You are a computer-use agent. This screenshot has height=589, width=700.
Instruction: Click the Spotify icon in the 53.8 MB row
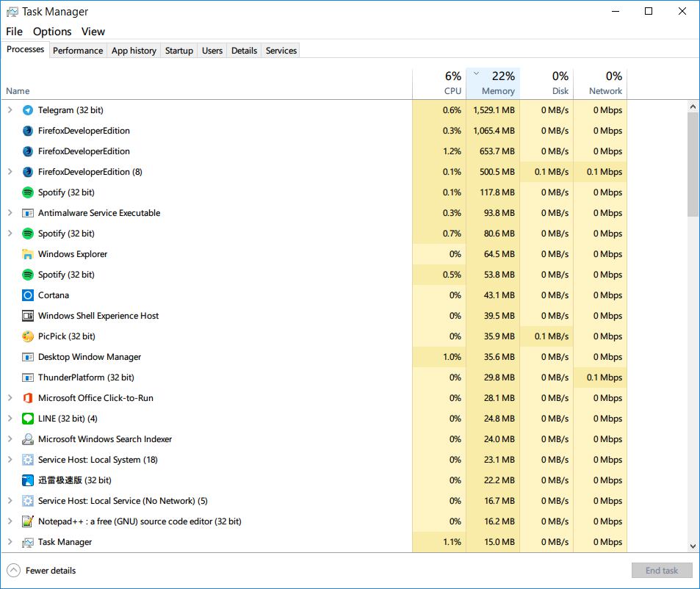(28, 275)
